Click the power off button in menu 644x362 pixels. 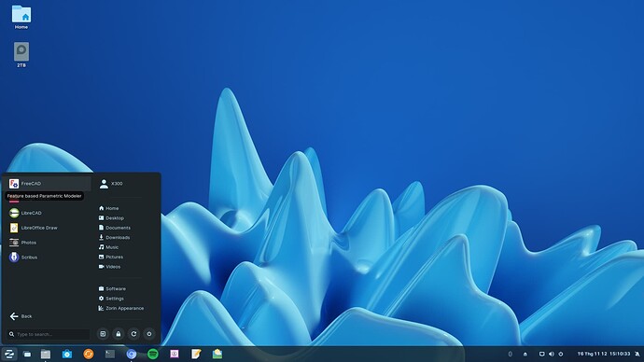coord(149,334)
